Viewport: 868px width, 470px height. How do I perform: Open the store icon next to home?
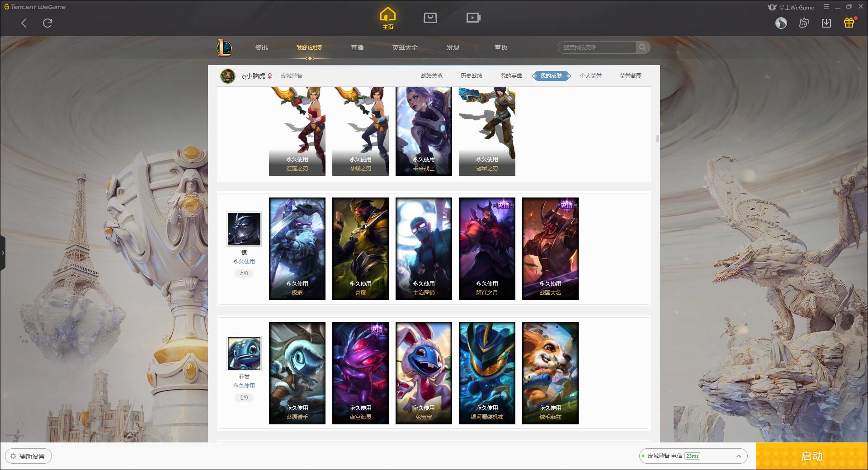[430, 18]
